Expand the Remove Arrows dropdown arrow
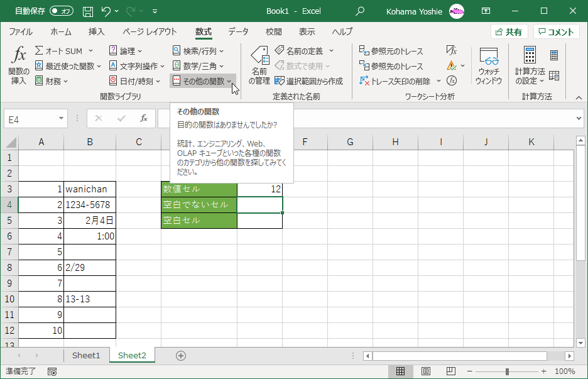Viewport: 588px width, 379px height. (x=438, y=81)
